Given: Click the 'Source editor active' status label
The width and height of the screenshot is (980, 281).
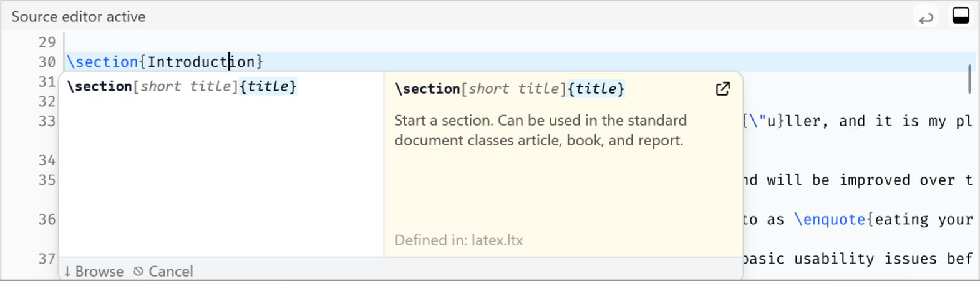Looking at the screenshot, I should 79,17.
